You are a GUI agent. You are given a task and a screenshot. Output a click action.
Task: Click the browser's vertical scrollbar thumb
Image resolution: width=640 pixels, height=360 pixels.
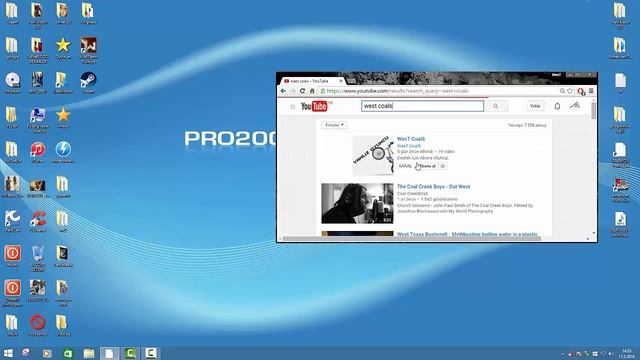tap(593, 110)
